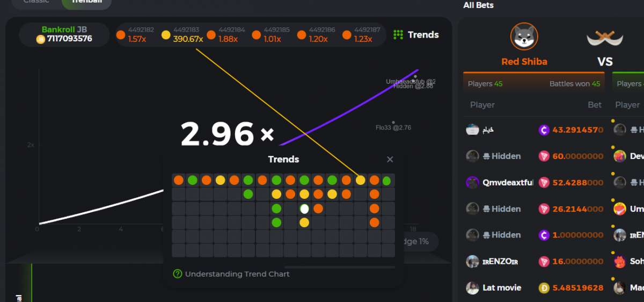Open round 4492182 showing 1.57x

point(135,35)
